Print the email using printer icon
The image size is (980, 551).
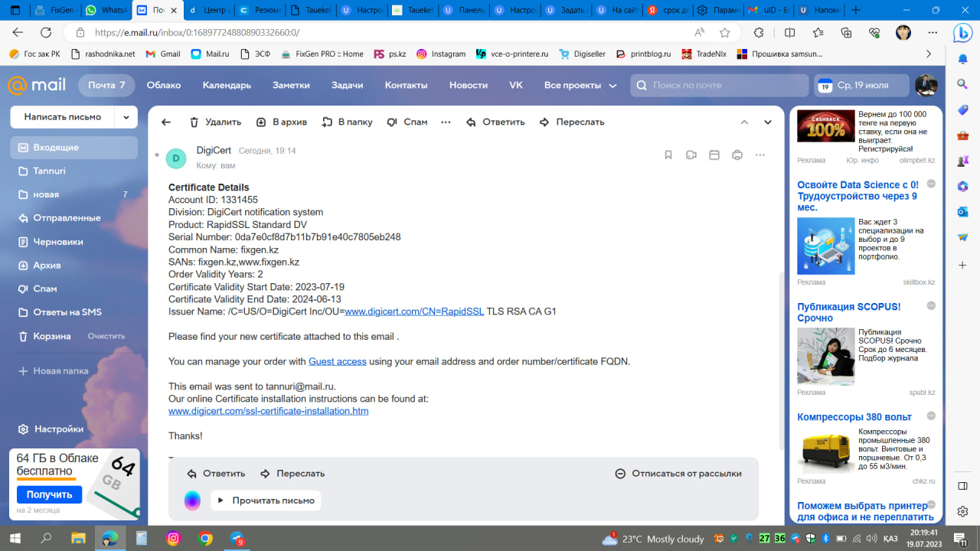click(x=737, y=155)
